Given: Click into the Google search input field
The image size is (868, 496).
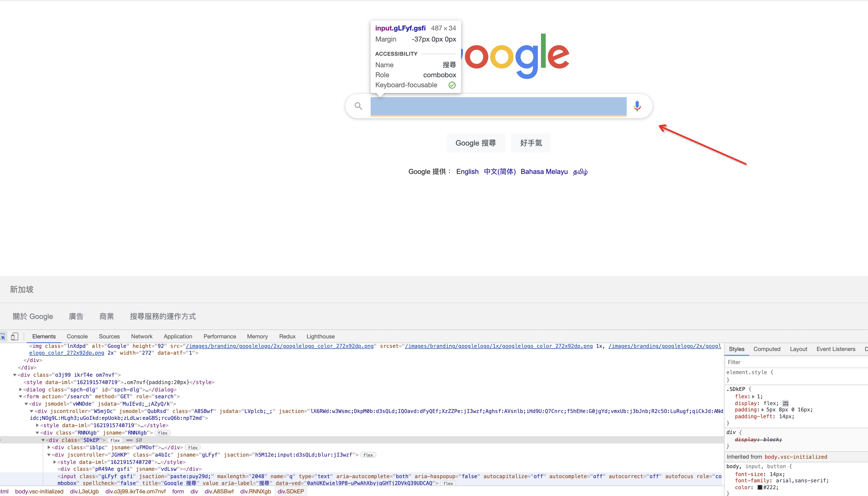Looking at the screenshot, I should [x=498, y=106].
